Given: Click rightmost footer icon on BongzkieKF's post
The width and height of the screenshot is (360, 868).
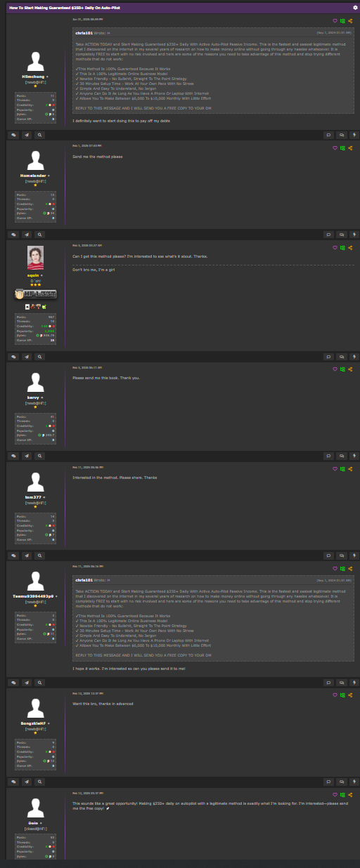Looking at the screenshot, I should 354,782.
